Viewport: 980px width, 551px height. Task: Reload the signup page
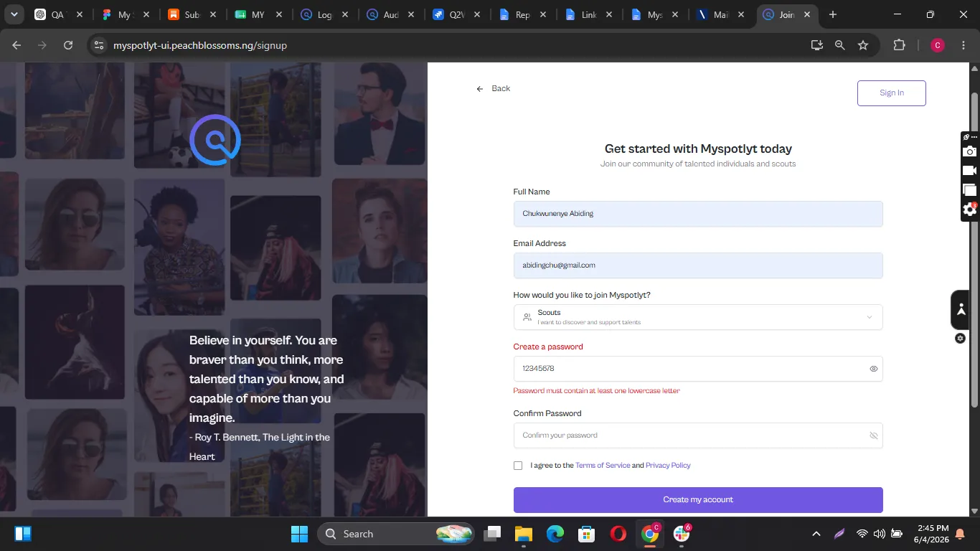(x=68, y=45)
